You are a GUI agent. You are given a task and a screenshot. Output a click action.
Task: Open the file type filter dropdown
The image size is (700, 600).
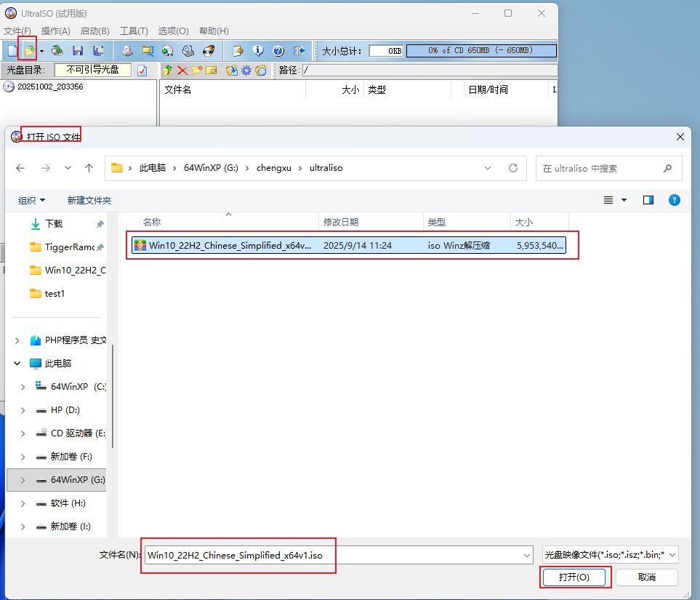[611, 555]
